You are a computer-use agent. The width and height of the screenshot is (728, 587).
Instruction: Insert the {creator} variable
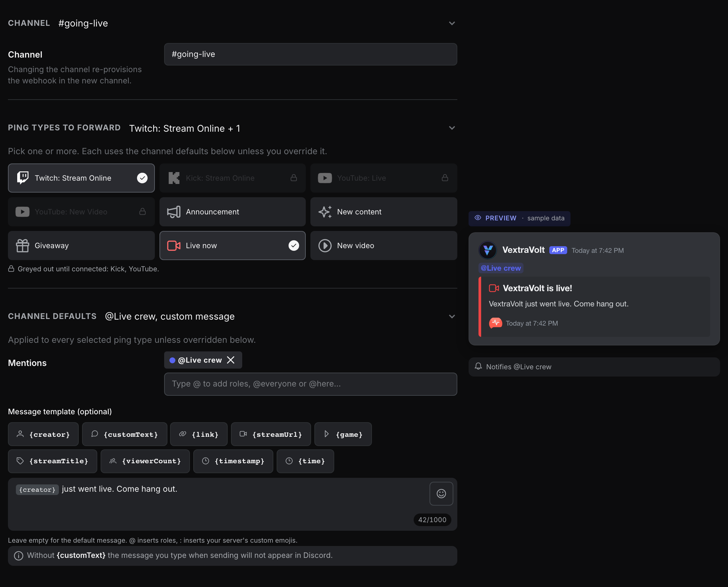point(43,434)
